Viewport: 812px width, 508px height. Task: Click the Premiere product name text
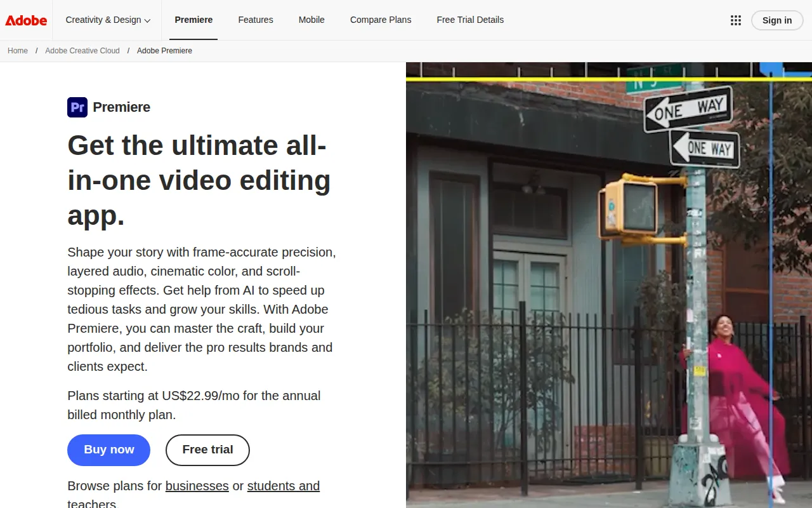point(122,107)
